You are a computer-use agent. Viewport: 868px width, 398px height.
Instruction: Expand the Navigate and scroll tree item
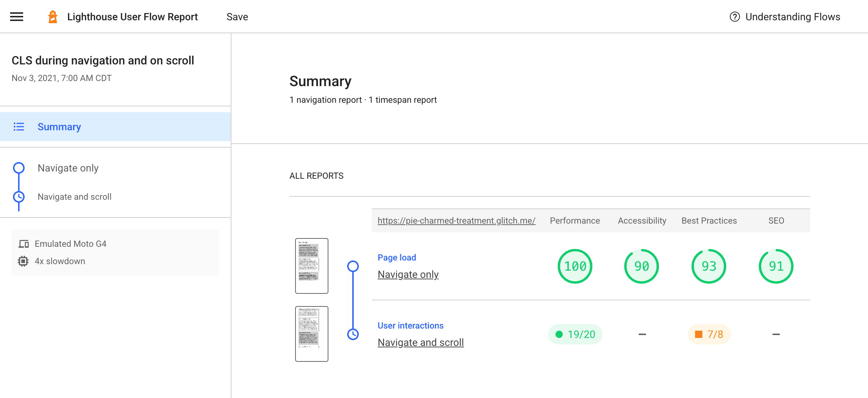click(74, 196)
